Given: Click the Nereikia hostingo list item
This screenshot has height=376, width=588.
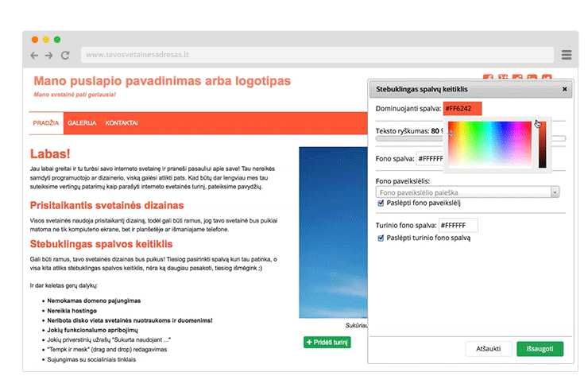Looking at the screenshot, I should (72, 311).
